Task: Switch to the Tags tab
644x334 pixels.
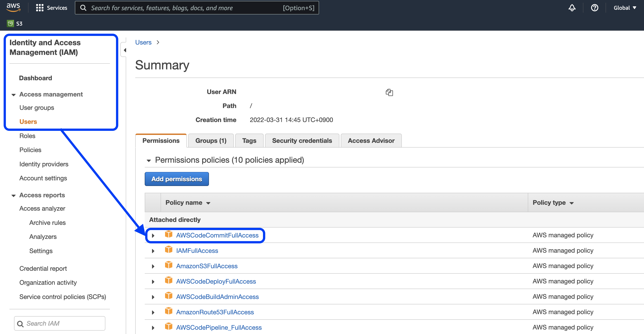Action: [249, 141]
